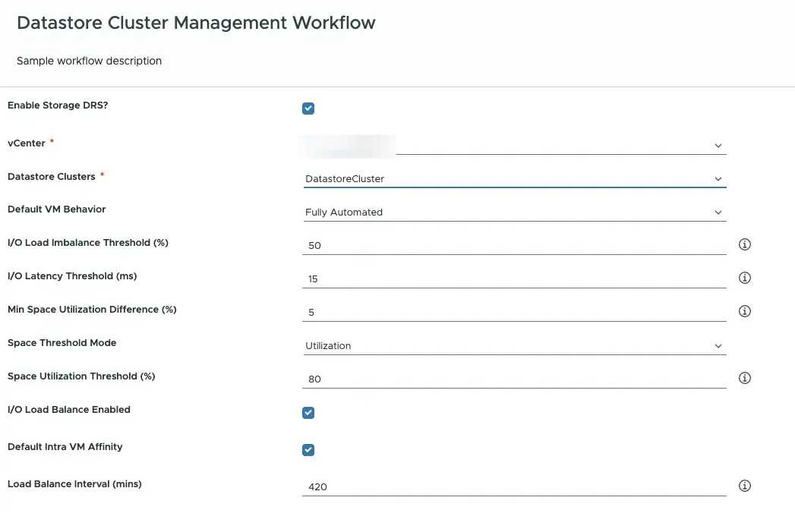Open the Datastore Clusters dropdown
Viewport: 795px width, 532px height.
coord(515,179)
